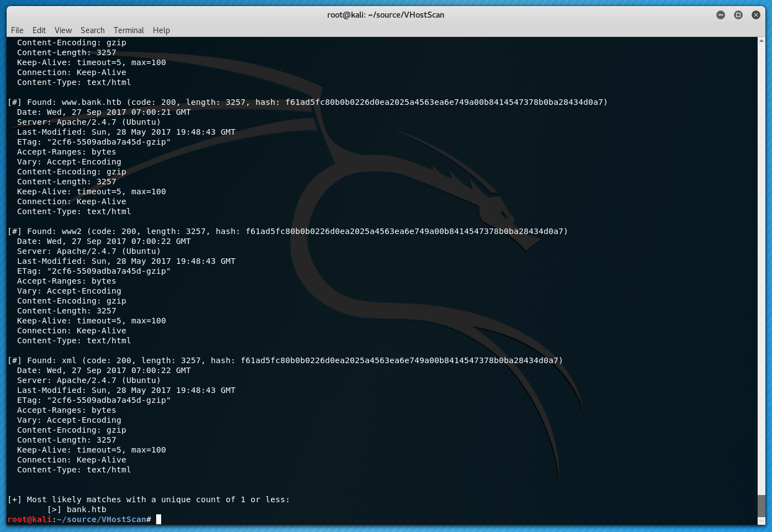This screenshot has height=532, width=772.
Task: Click the maximize window icon
Action: (x=738, y=15)
